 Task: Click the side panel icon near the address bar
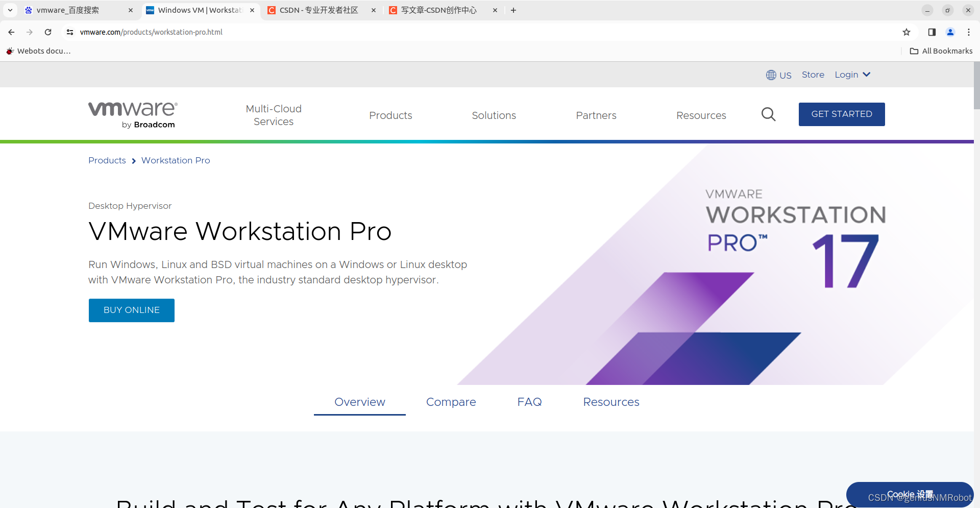pos(931,32)
